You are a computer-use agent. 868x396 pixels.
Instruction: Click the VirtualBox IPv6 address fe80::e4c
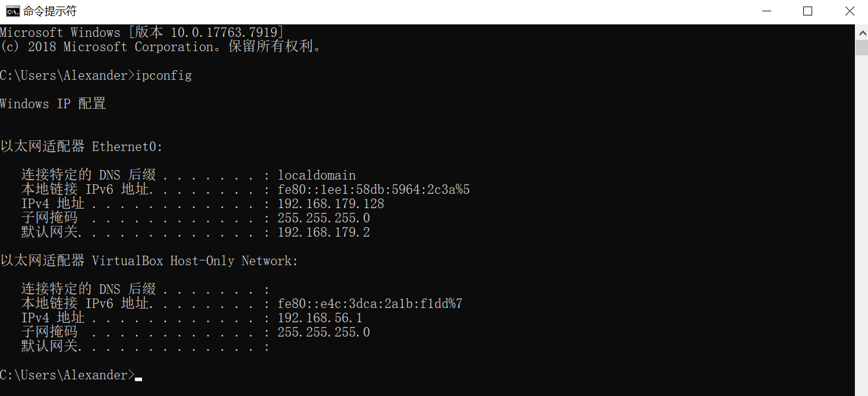370,304
